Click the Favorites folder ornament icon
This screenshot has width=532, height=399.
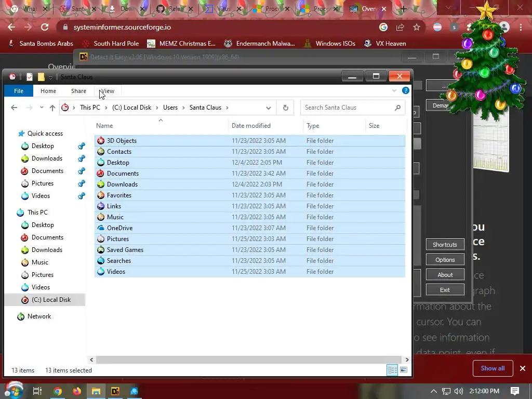[x=101, y=195]
